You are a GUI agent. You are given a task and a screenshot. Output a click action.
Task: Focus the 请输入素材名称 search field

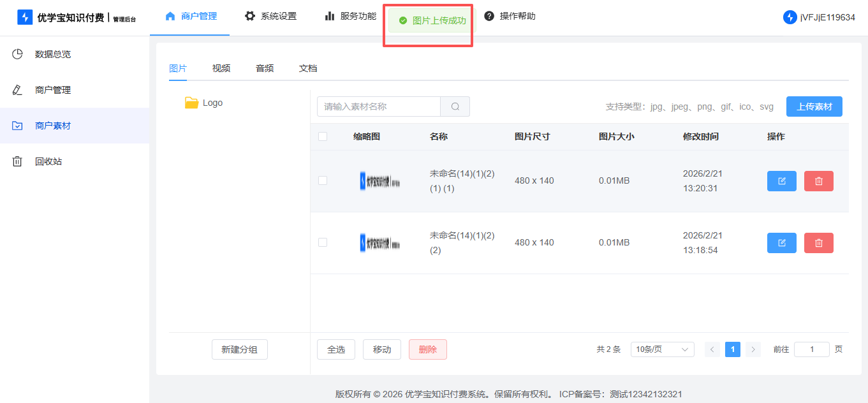click(x=379, y=106)
